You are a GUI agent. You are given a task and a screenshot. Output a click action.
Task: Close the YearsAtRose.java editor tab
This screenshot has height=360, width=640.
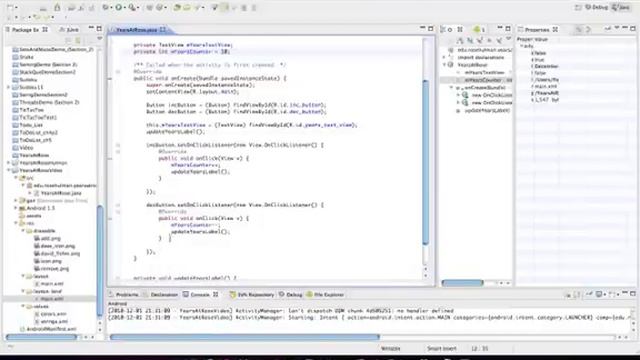pos(163,29)
